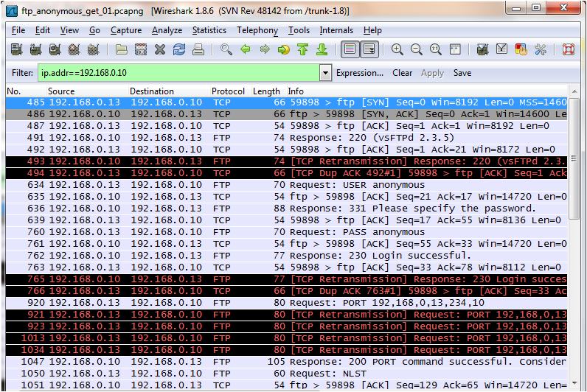The height and width of the screenshot is (392, 587).
Task: Select packet 760 PASS anonymous row
Action: (x=286, y=232)
